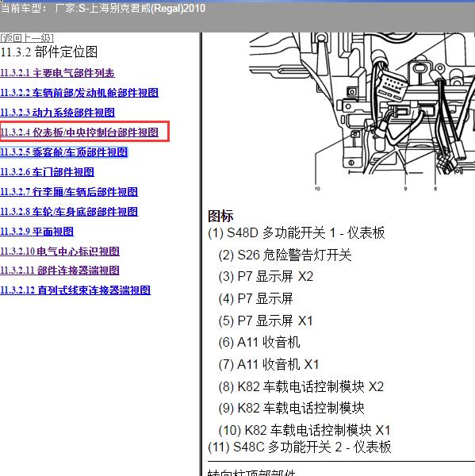Select legend line (8) K82 车载电话控制模块 X2
Image resolution: width=475 pixels, height=476 pixels.
(301, 387)
